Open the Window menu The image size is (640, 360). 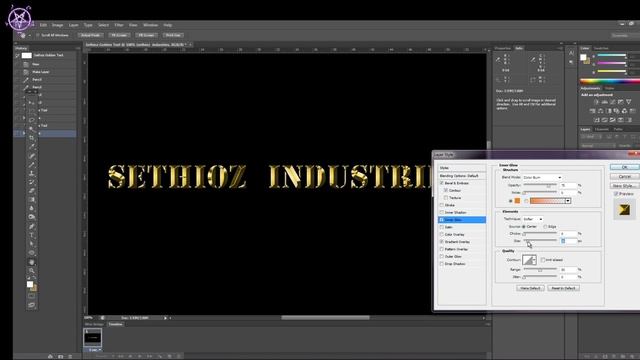[150, 25]
